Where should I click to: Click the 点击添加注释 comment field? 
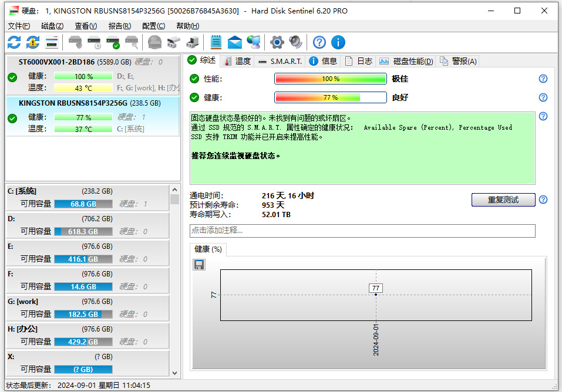click(x=362, y=231)
